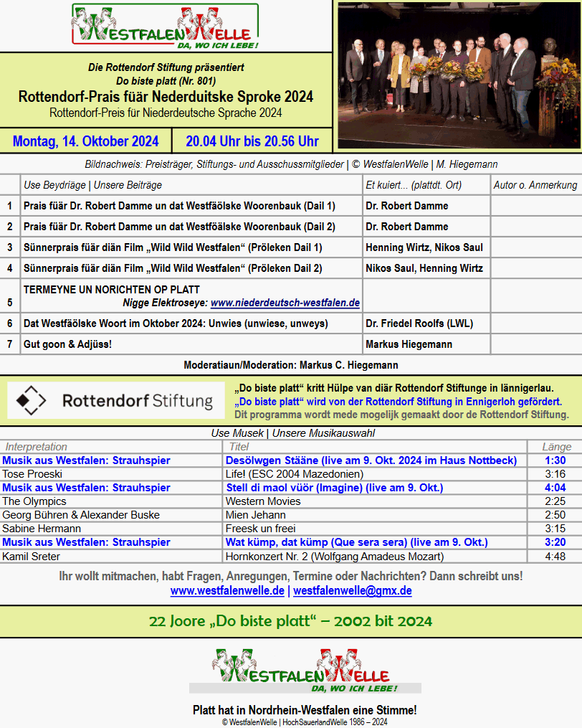Click title 'Freesk un freei'
Screen dimensions: 582x728
click(260, 529)
